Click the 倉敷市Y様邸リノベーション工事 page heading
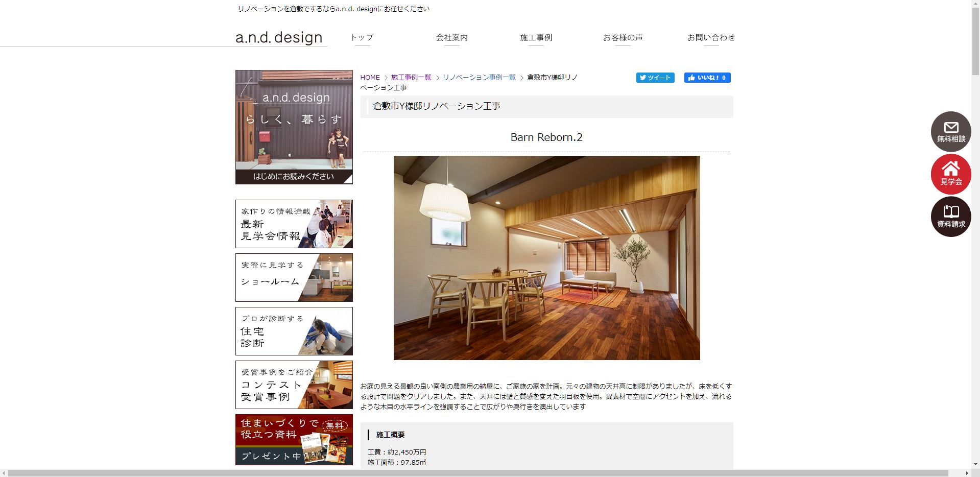The height and width of the screenshot is (477, 980). click(437, 106)
